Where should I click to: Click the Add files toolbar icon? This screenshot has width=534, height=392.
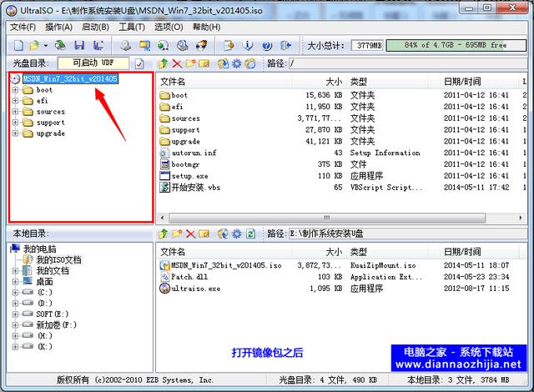click(x=229, y=45)
